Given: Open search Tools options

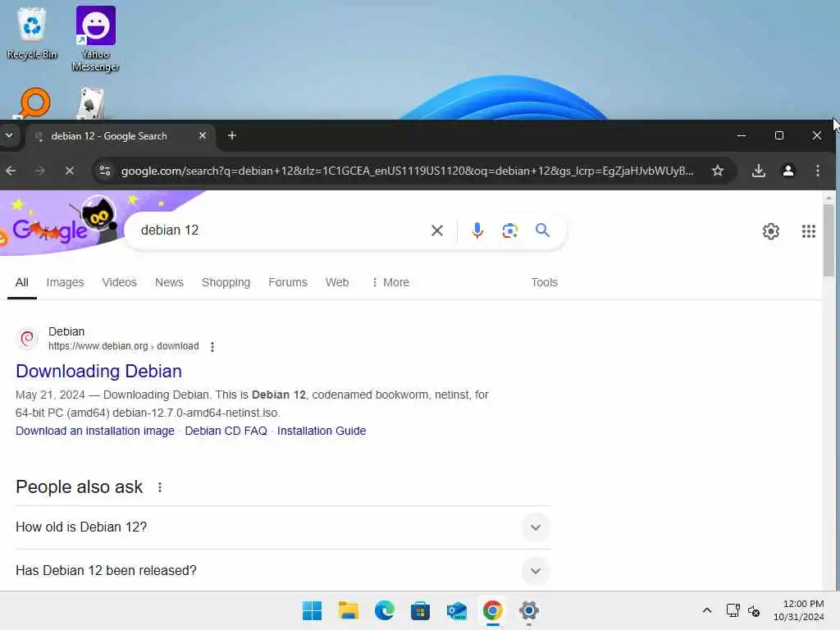Looking at the screenshot, I should [545, 282].
